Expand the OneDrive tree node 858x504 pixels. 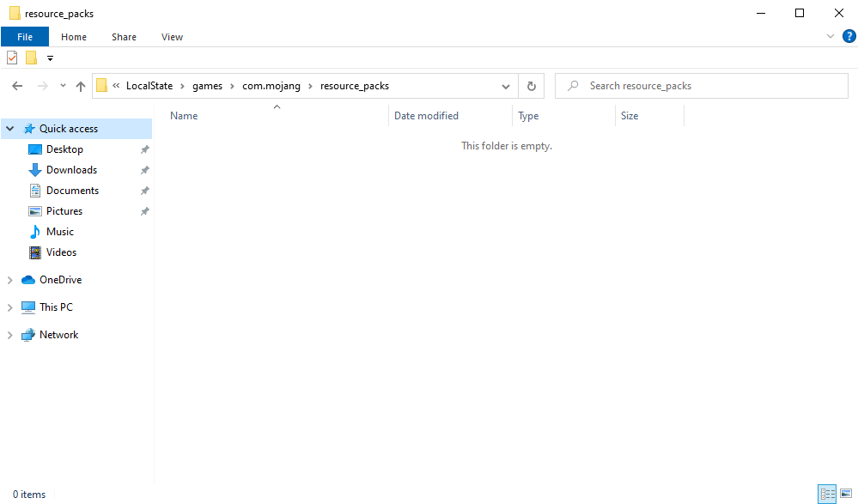click(9, 280)
